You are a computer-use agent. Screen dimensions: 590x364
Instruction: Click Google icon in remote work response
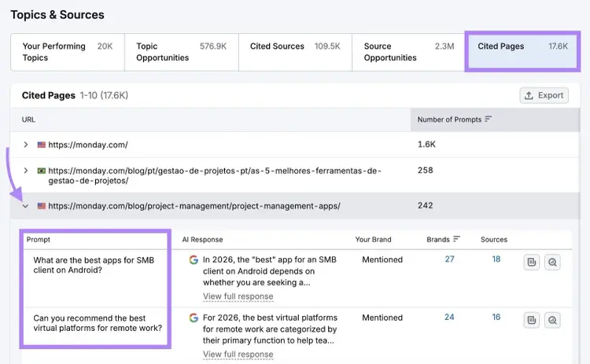(x=194, y=318)
